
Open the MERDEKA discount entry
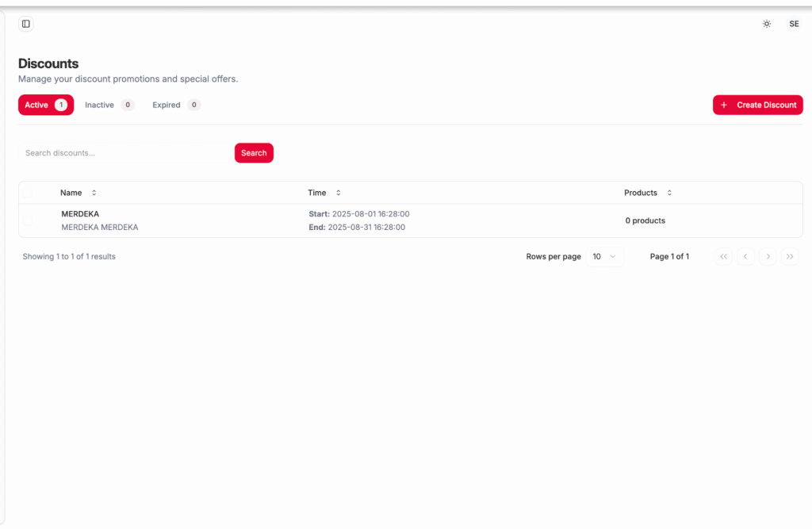pos(80,214)
